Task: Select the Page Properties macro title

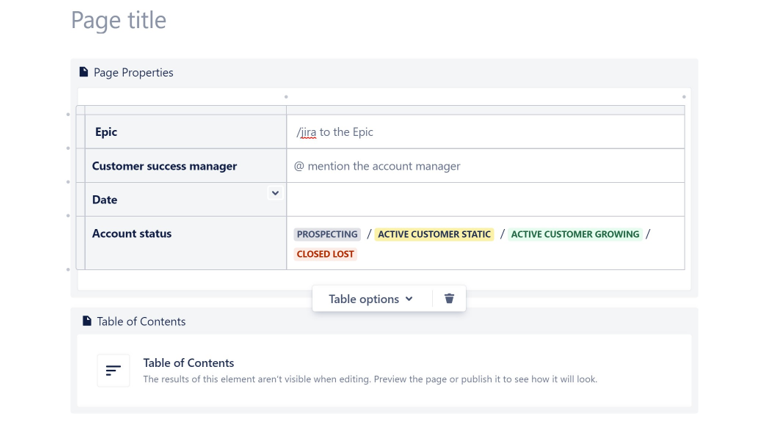Action: (x=133, y=72)
